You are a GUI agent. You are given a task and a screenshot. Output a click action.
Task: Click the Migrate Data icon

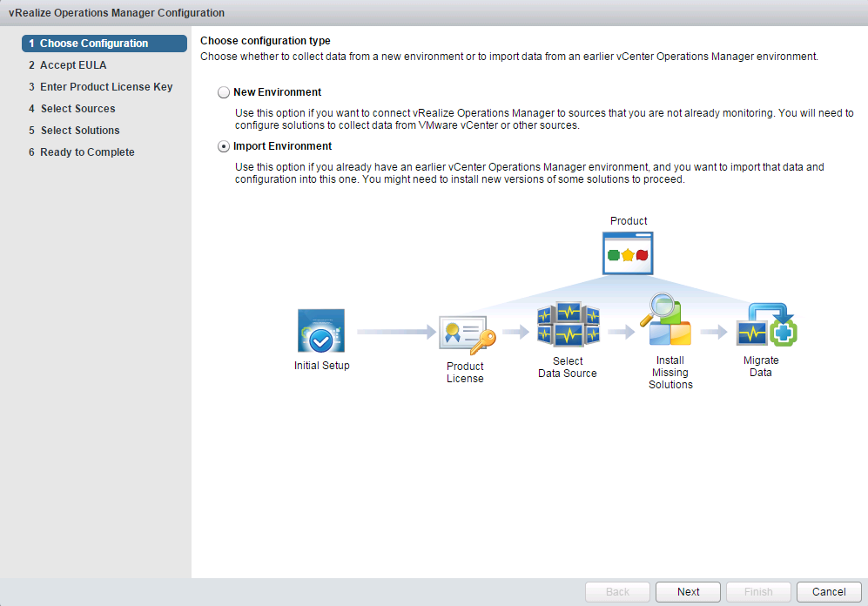click(x=767, y=325)
